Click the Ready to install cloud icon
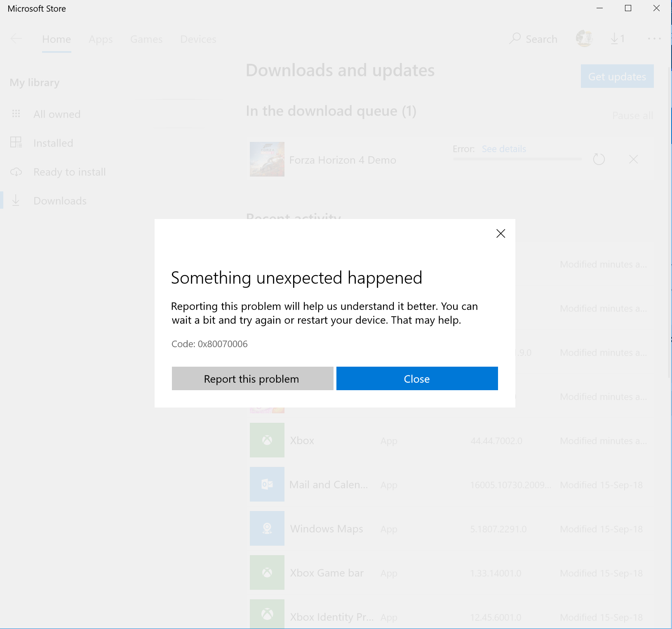This screenshot has height=629, width=672. 16,172
